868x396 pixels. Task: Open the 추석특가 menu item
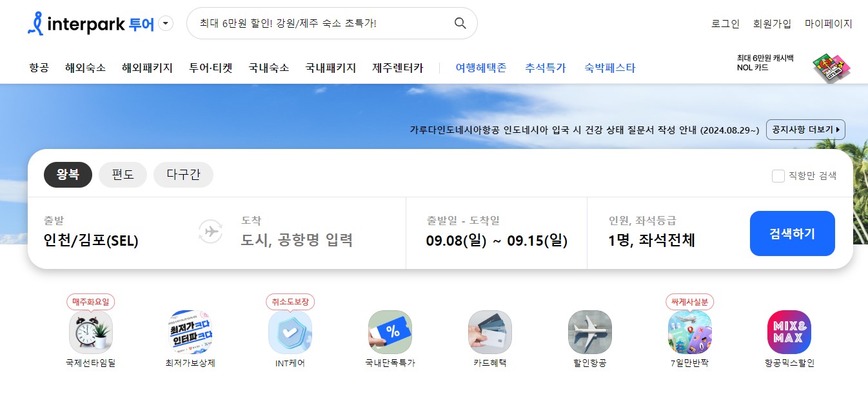click(545, 67)
